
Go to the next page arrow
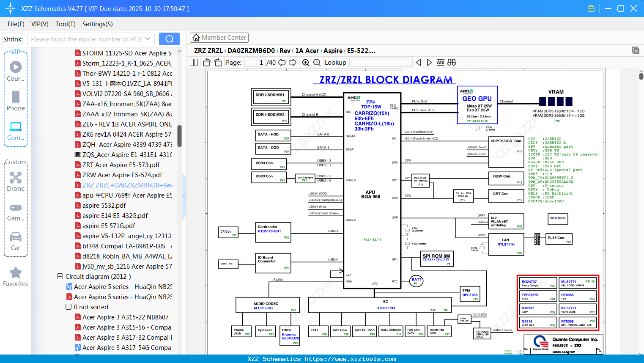point(293,62)
